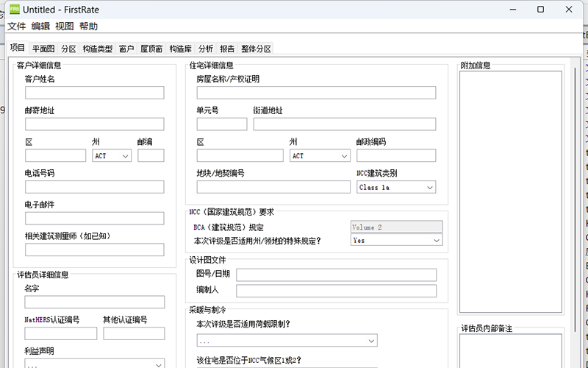
Task: Click the 评估员内部备注 text area
Action: tap(511, 351)
